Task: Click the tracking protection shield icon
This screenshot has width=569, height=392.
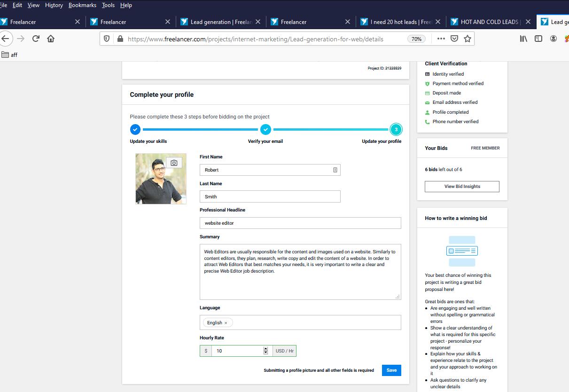Action: coord(107,39)
